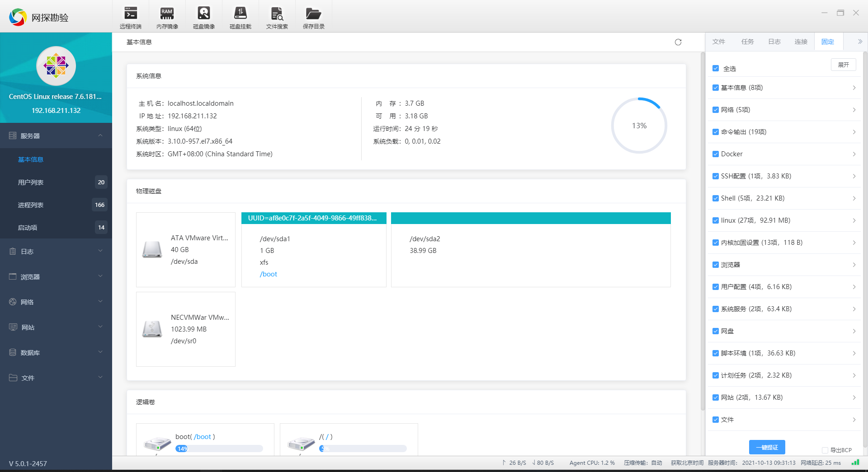This screenshot has width=868, height=472.
Task: Expand the 日志 sidebar section arrow
Action: coord(100,251)
